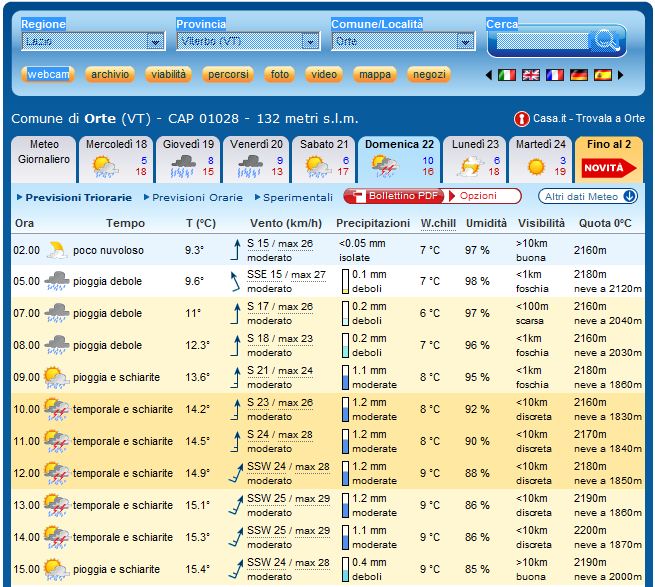Screen dimensions: 655x587
Task: Click the SSW wind arrow at 15.00
Action: click(236, 569)
